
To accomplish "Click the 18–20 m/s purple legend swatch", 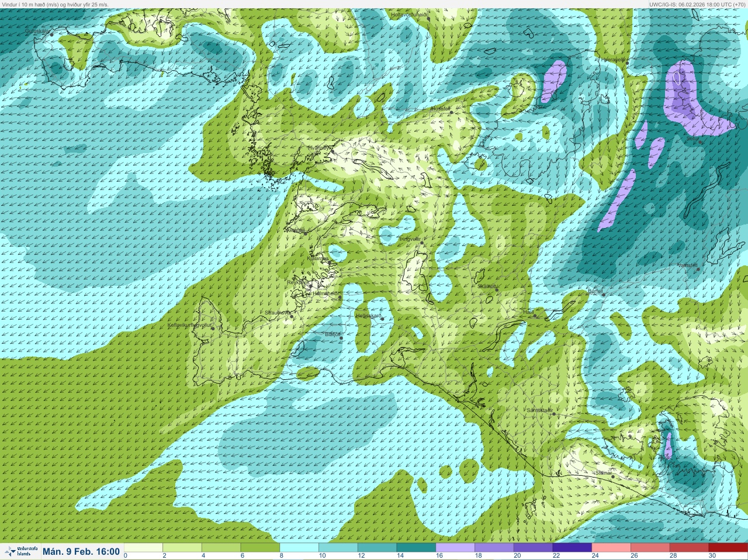I will 494,548.
